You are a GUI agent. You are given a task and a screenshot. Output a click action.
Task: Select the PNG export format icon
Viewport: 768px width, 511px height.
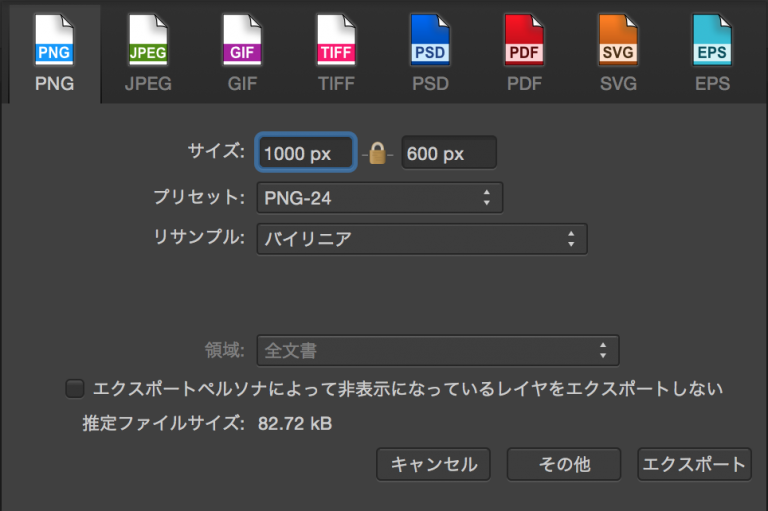54,40
